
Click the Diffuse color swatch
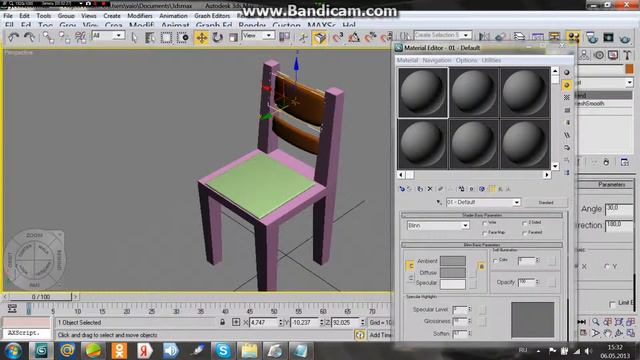453,272
